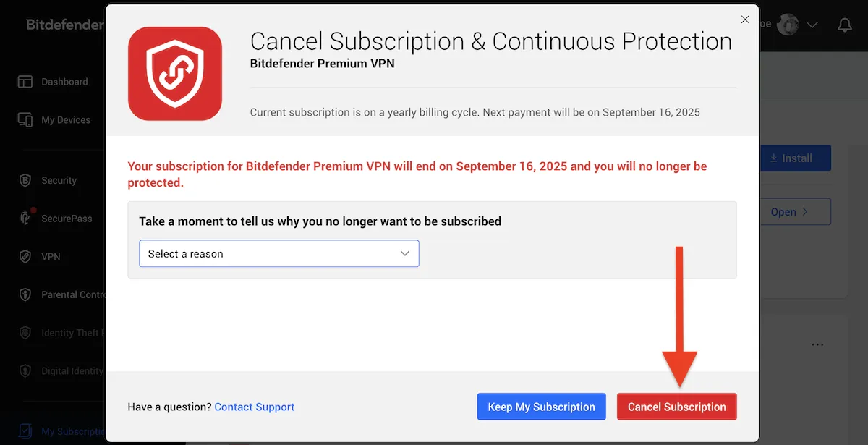This screenshot has height=445, width=868.
Task: Click the three-dot more options menu
Action: (x=817, y=344)
